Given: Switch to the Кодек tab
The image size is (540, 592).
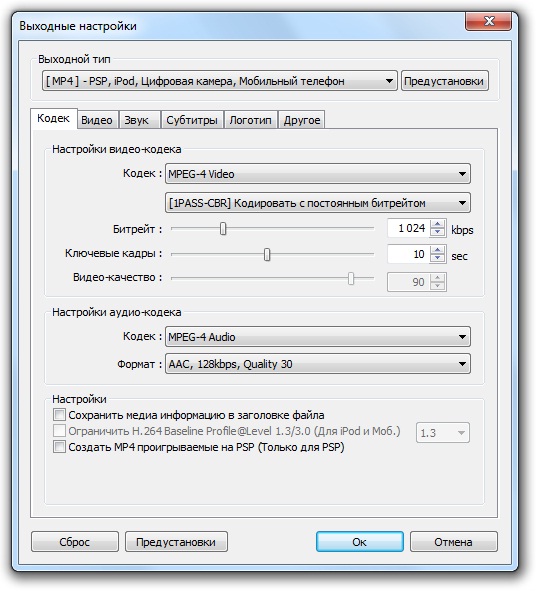Looking at the screenshot, I should point(54,119).
